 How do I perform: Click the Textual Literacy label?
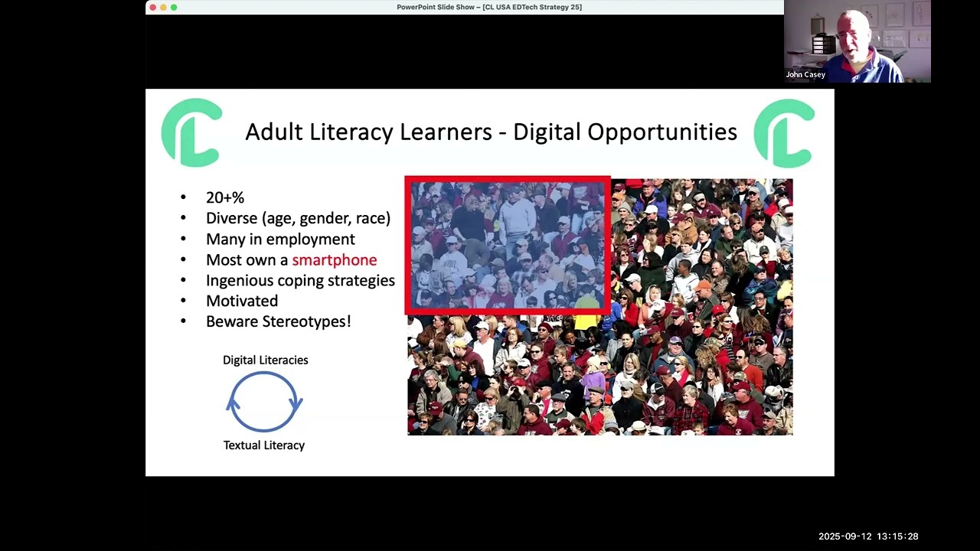tap(264, 445)
